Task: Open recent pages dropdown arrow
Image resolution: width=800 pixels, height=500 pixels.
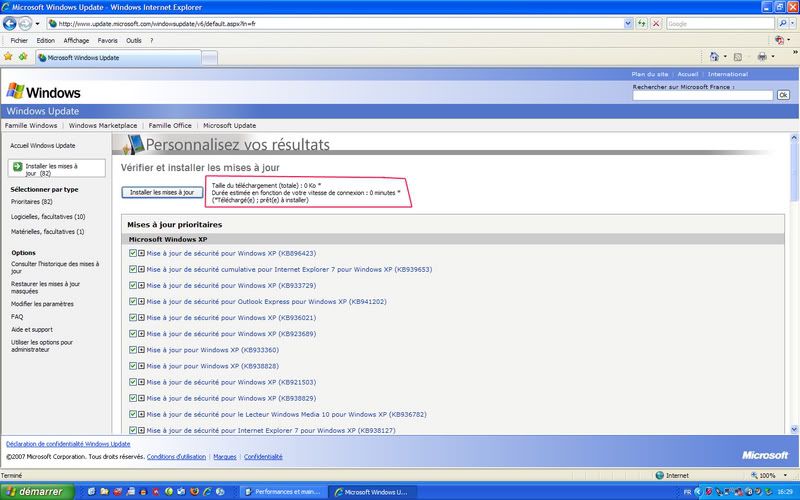Action: click(x=37, y=23)
